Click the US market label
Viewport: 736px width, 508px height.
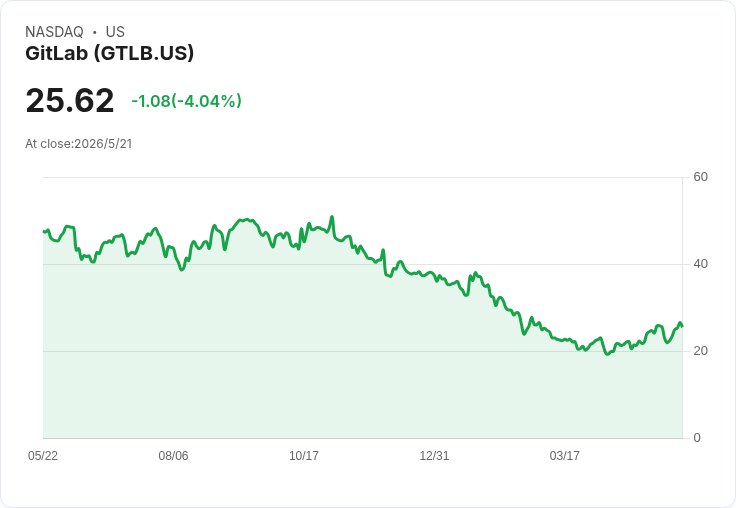click(115, 32)
